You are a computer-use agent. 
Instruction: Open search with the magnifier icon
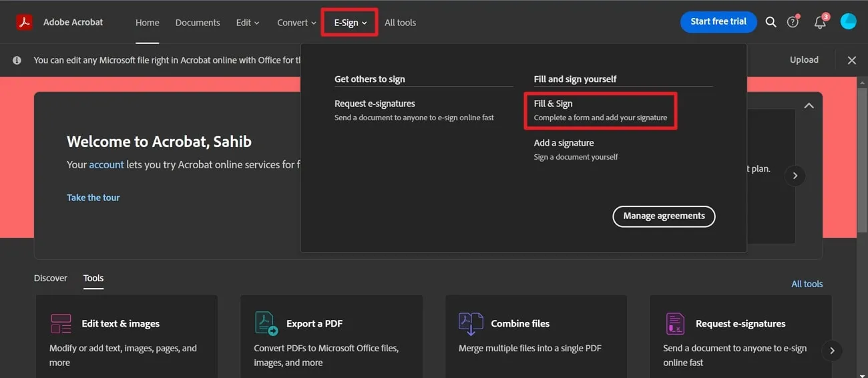771,22
